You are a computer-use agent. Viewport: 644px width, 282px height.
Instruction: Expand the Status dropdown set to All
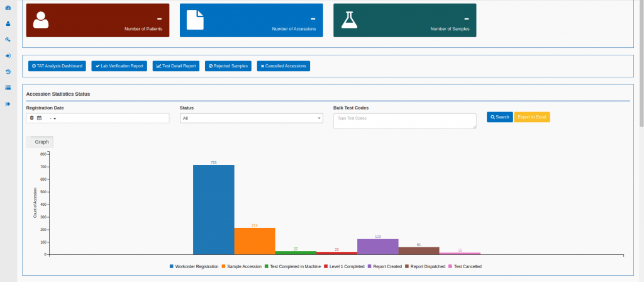[x=251, y=118]
